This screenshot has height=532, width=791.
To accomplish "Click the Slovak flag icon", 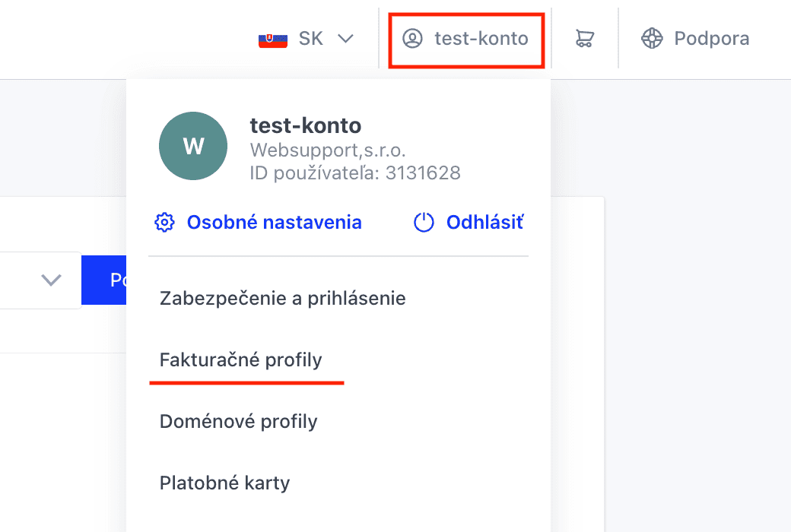I will (x=273, y=40).
